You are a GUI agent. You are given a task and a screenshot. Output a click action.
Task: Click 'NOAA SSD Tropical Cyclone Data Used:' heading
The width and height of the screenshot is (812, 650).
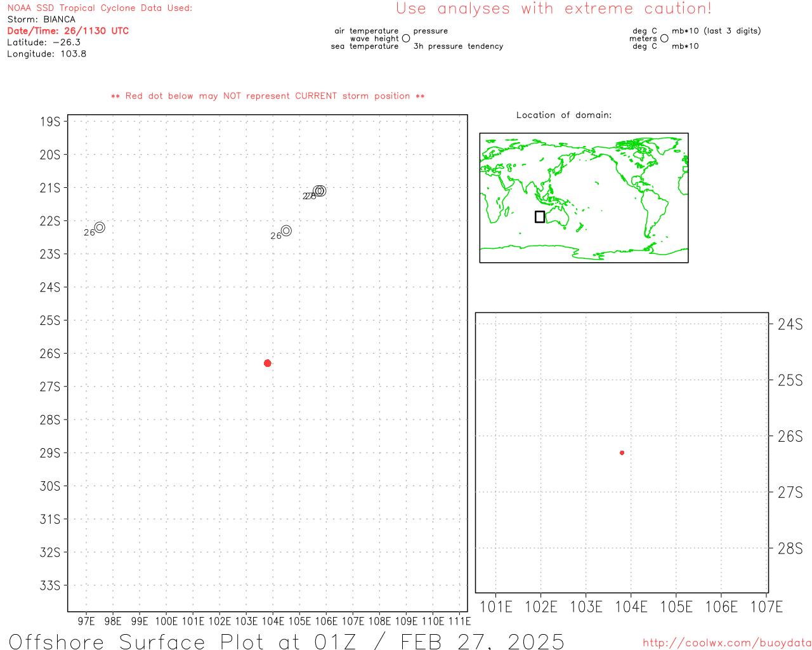(x=100, y=8)
